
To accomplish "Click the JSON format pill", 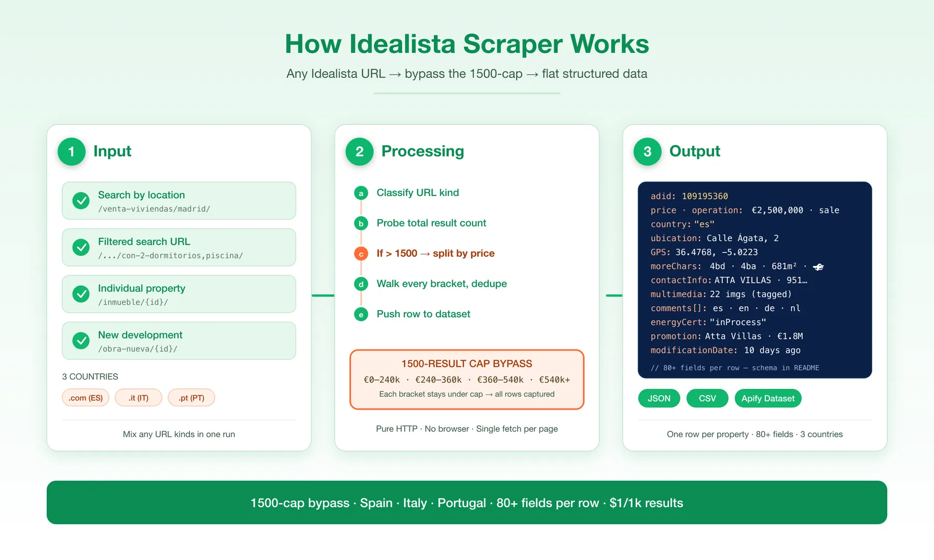I will click(x=659, y=398).
